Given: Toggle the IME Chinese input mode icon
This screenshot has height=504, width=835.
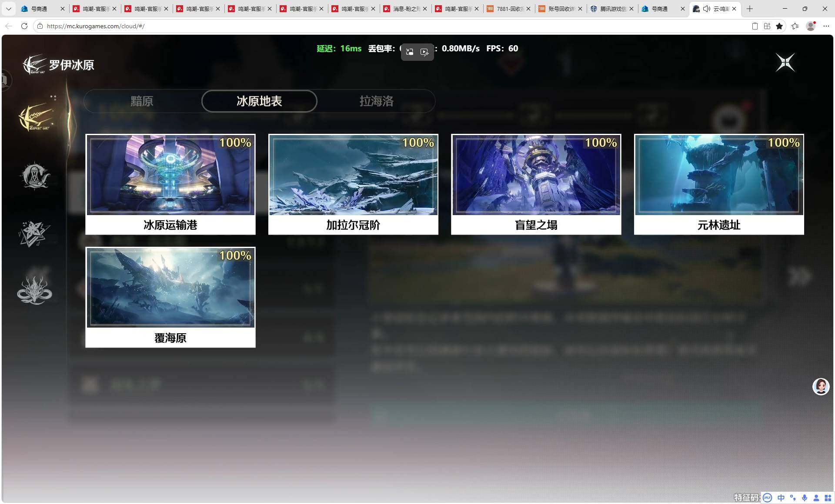Looking at the screenshot, I should click(x=781, y=498).
